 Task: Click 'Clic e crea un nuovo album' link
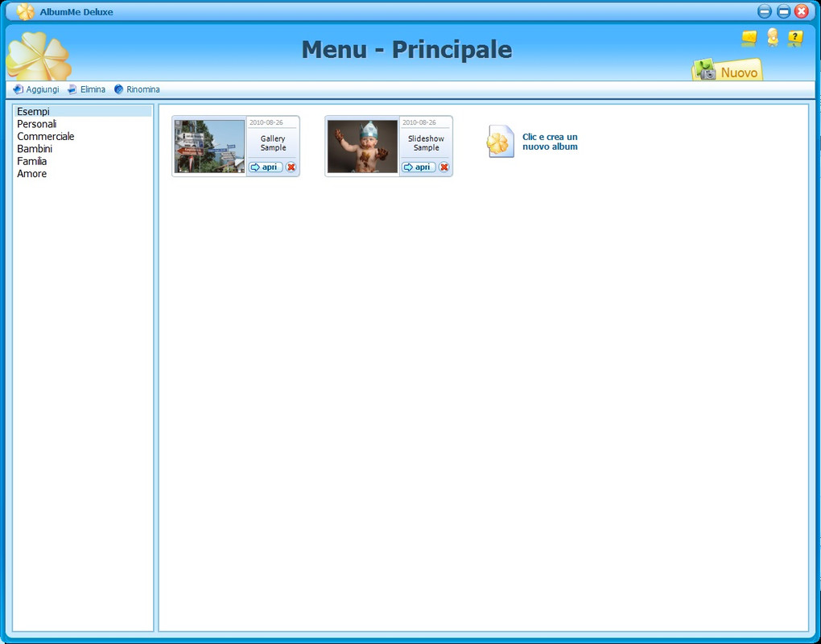pyautogui.click(x=550, y=142)
